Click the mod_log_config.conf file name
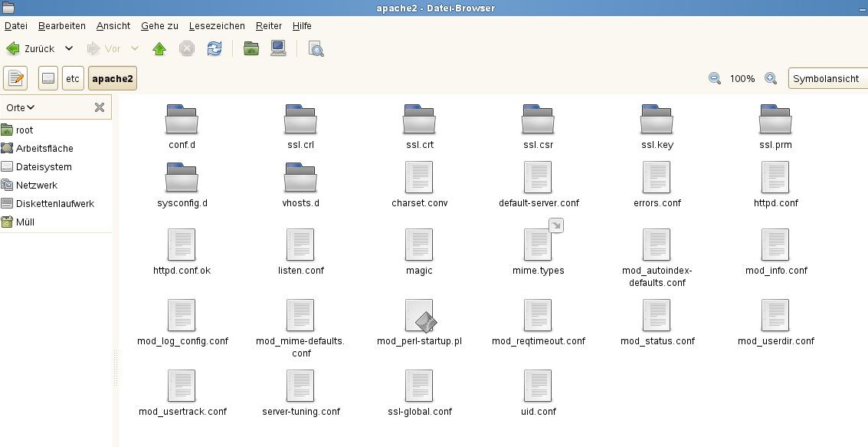The height and width of the screenshot is (447, 868). click(x=182, y=341)
